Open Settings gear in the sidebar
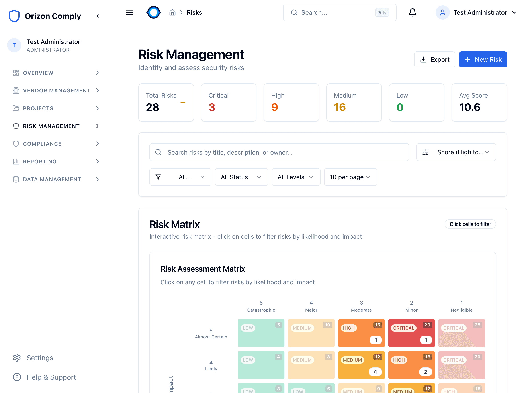Viewport: 532px width, 393px height. click(17, 358)
